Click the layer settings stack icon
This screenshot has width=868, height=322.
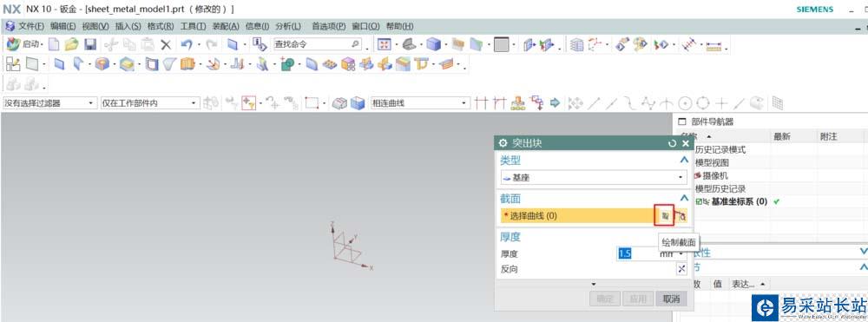[577, 45]
